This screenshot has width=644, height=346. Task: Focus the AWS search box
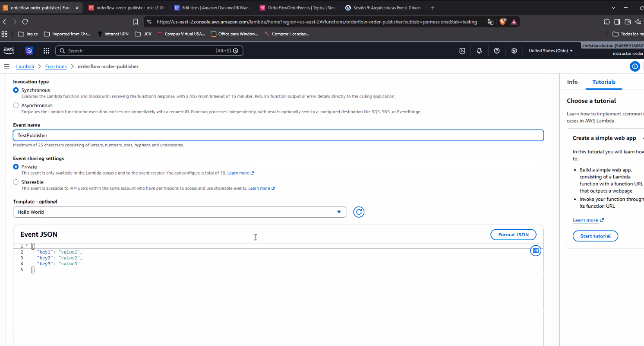click(x=149, y=51)
